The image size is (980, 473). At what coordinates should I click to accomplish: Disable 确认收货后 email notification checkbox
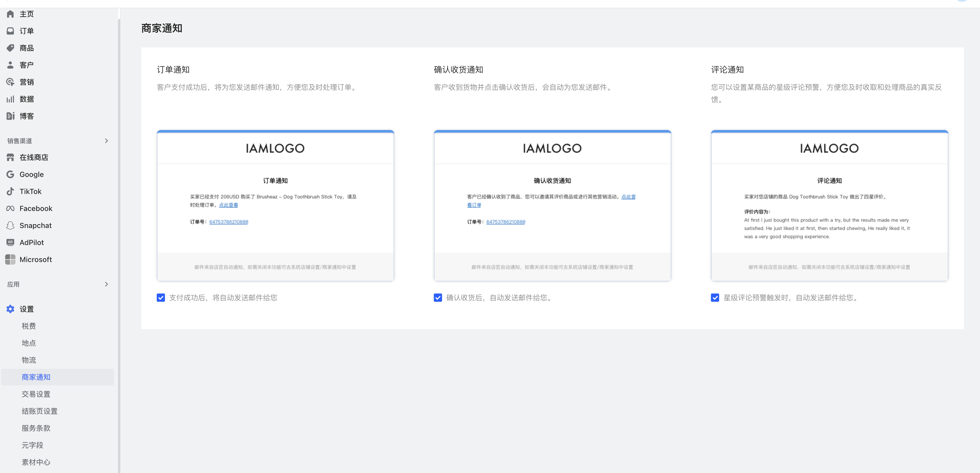point(437,298)
